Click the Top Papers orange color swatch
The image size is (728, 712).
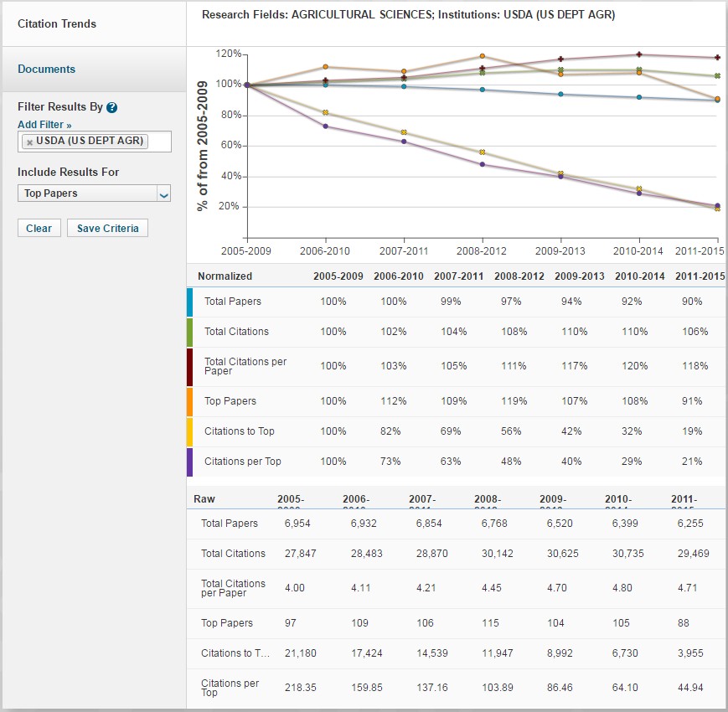[189, 402]
